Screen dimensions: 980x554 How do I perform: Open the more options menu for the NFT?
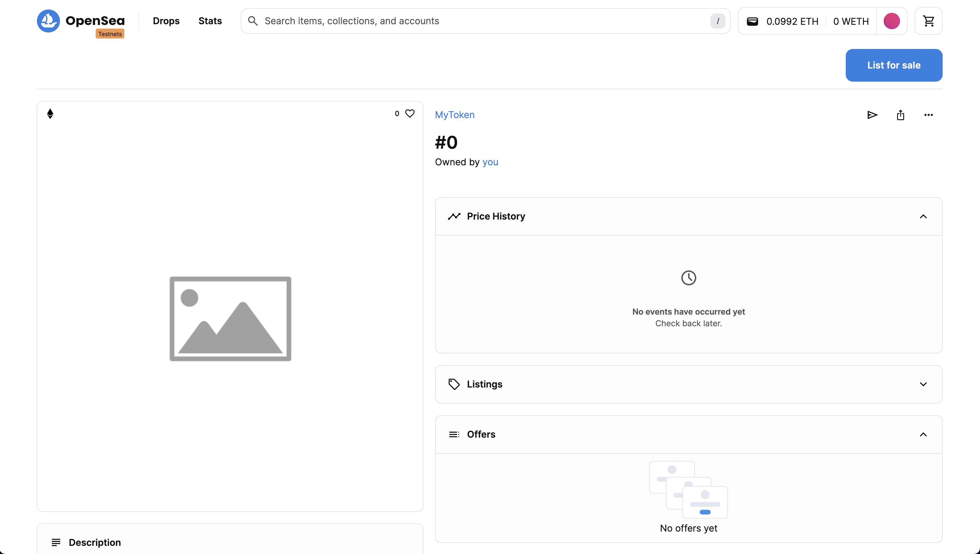pos(928,115)
